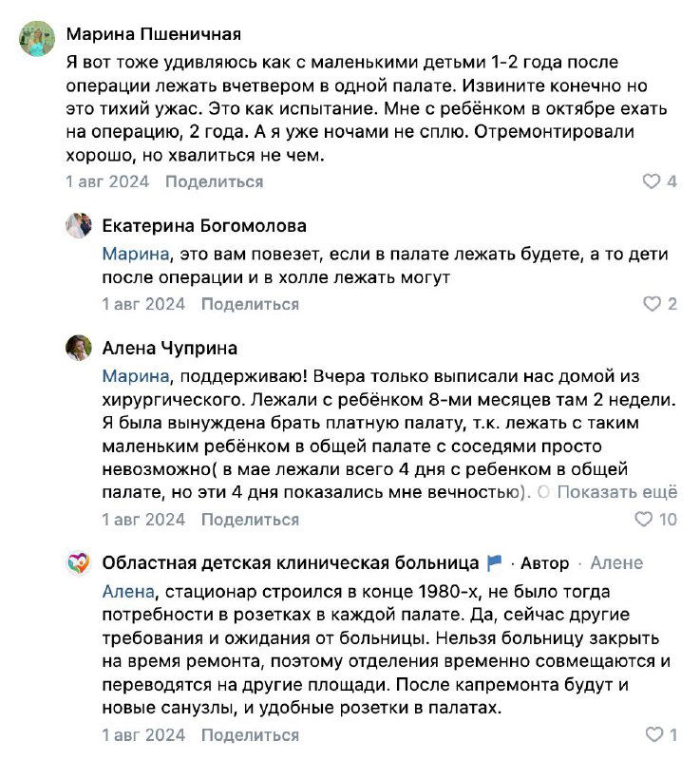Share Екатерина Богомолова's reply via Поделиться
700x760 pixels.
click(250, 304)
